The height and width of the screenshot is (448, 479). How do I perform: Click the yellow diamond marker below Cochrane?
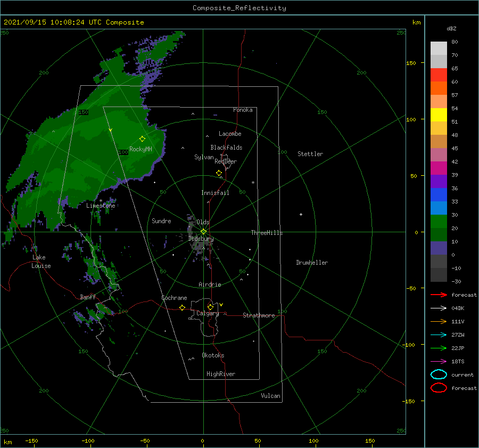tap(182, 307)
